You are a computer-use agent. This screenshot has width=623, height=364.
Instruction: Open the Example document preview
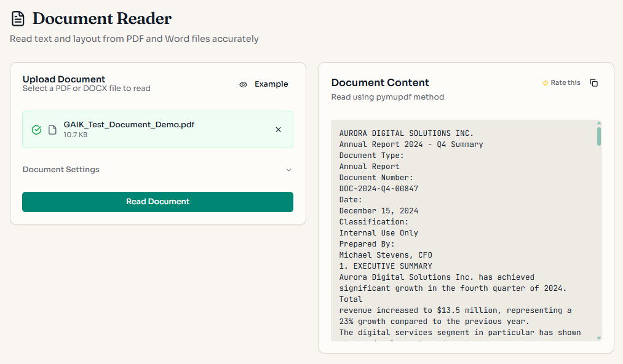(271, 84)
